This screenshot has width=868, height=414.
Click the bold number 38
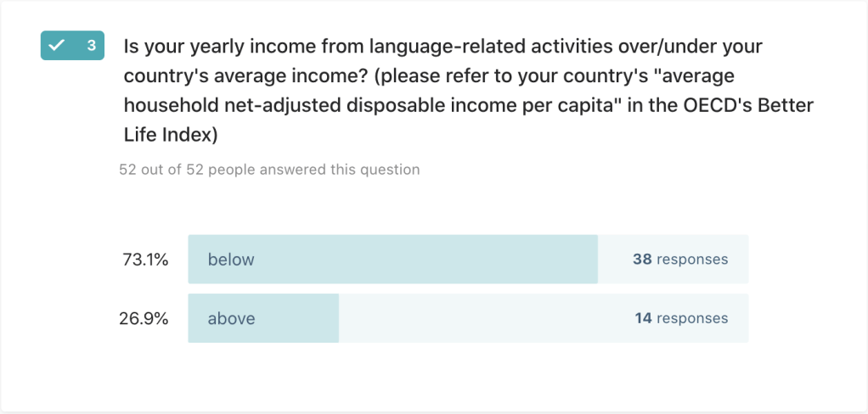[642, 260]
